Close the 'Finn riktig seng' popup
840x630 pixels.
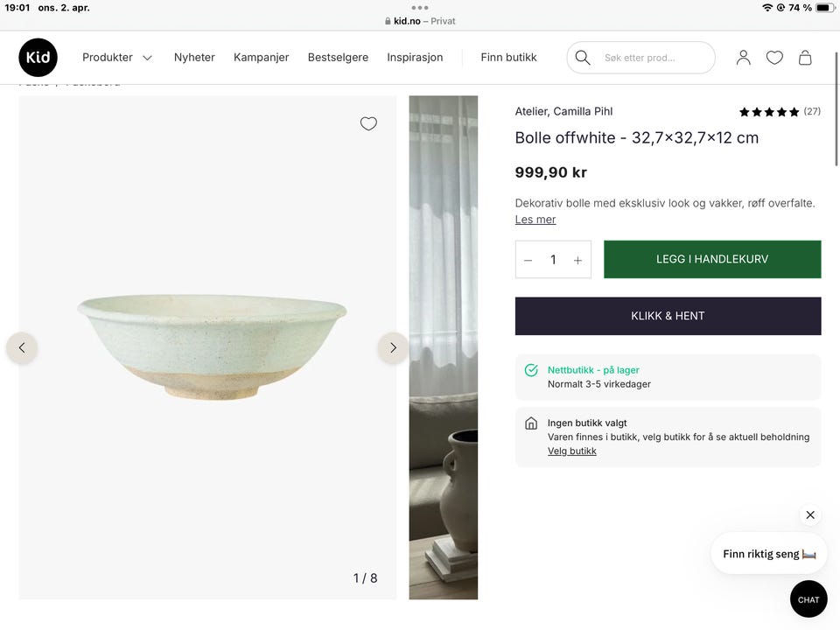[810, 514]
